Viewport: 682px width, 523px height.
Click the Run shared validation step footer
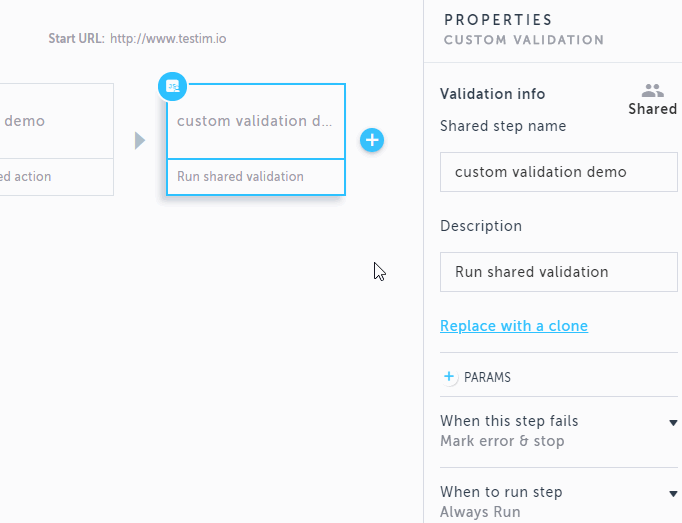point(256,177)
